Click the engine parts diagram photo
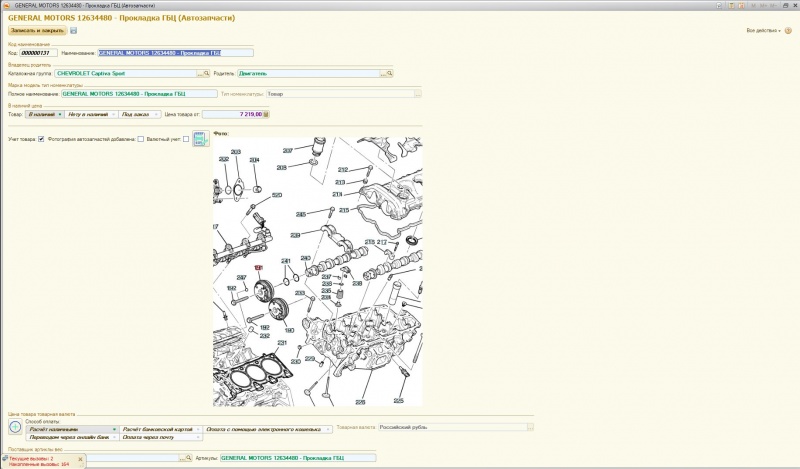The image size is (800, 469). click(x=317, y=271)
